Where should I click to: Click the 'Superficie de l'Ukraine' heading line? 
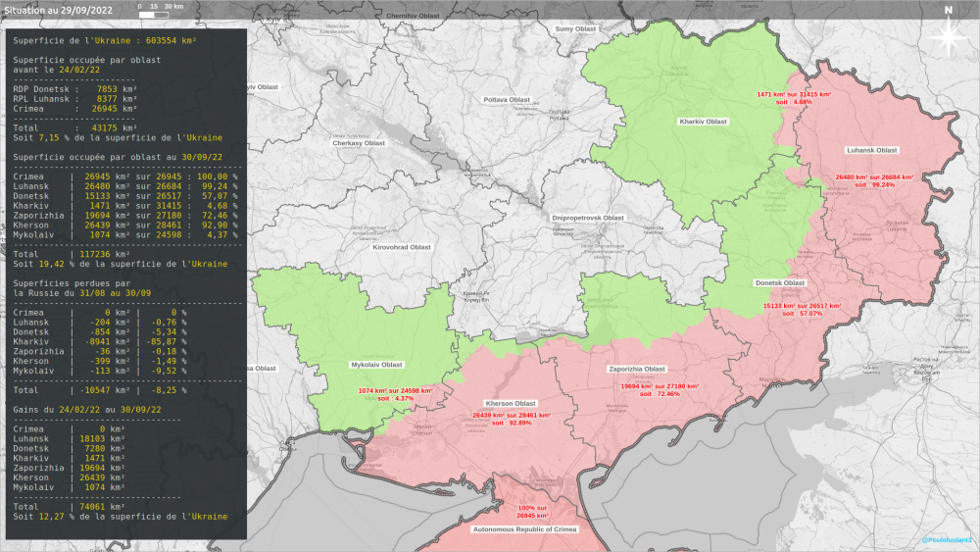(105, 41)
